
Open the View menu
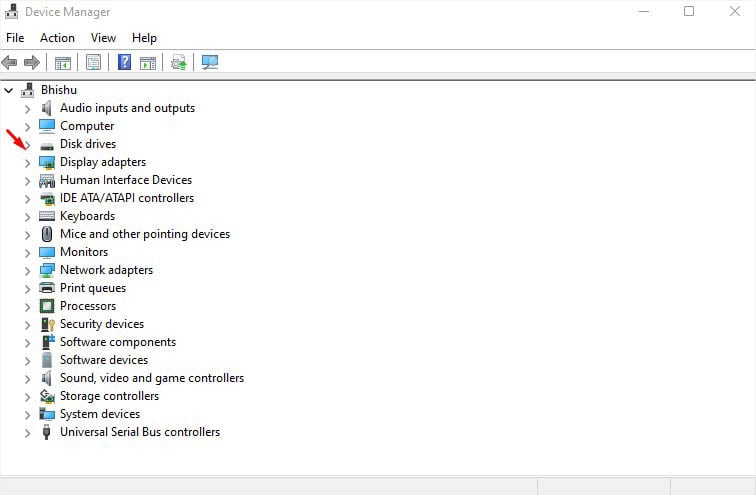click(x=103, y=38)
